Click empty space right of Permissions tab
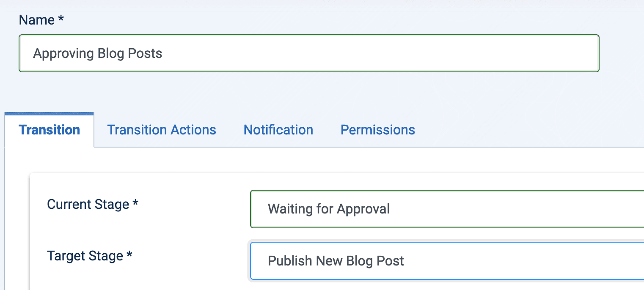Viewport: 644px width, 290px height. click(x=529, y=130)
